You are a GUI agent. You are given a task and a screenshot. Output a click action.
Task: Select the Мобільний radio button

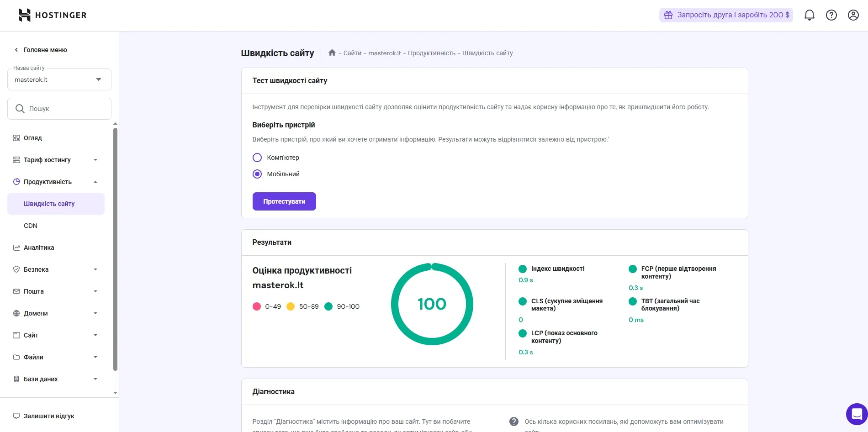(x=257, y=174)
